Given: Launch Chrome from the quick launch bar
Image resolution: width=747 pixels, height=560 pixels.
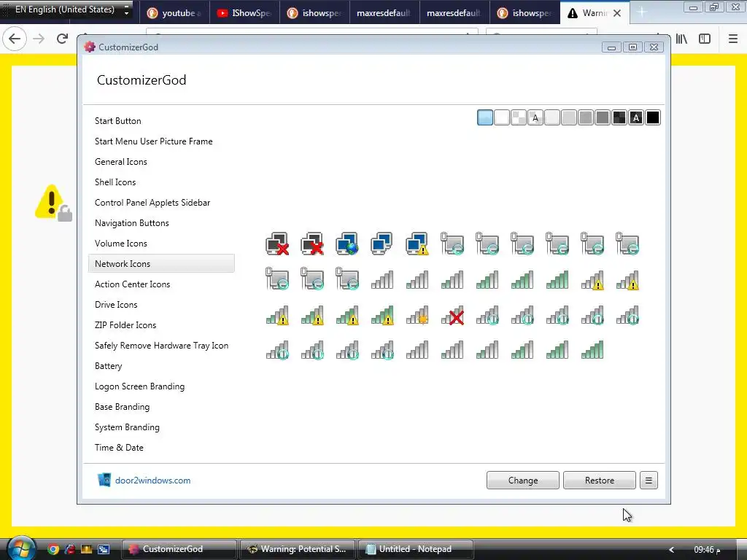Looking at the screenshot, I should tap(53, 549).
